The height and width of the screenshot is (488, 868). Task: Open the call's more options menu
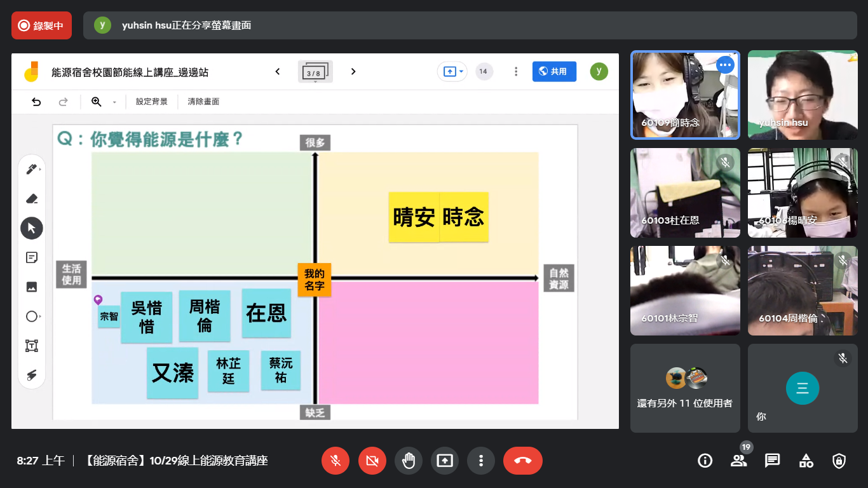click(481, 461)
